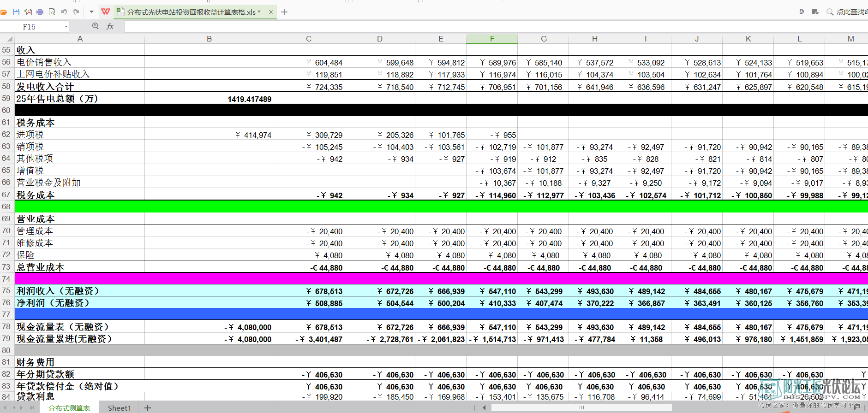This screenshot has height=413, width=868.
Task: Click cell 年贷款偿付金（绝对值）
Action: click(80, 386)
